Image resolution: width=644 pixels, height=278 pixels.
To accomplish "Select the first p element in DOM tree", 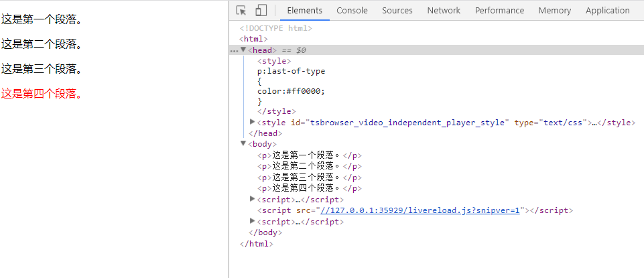I will [x=309, y=155].
